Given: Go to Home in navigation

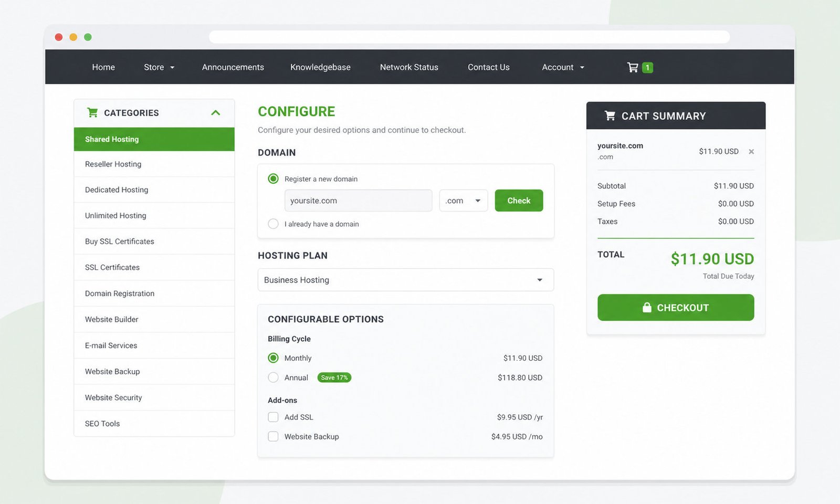Looking at the screenshot, I should 103,67.
